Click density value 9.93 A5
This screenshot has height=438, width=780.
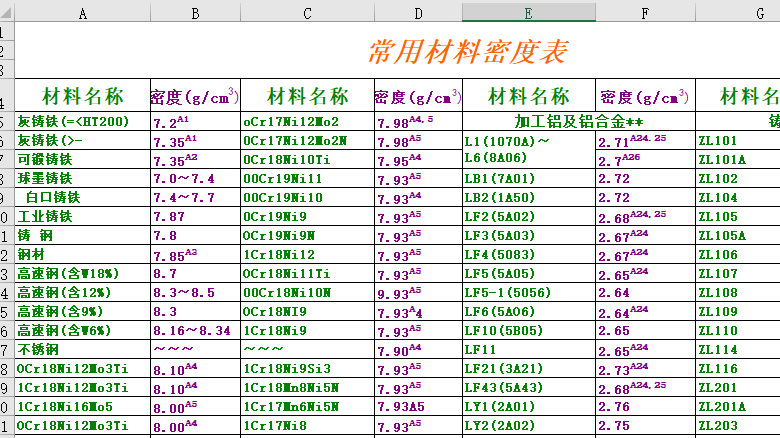tap(418, 292)
